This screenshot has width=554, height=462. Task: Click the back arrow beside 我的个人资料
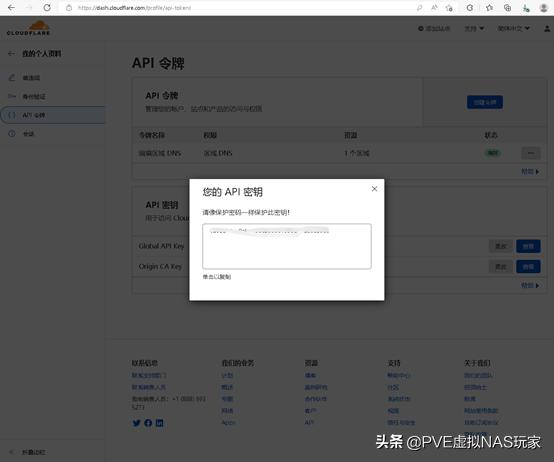pyautogui.click(x=11, y=54)
